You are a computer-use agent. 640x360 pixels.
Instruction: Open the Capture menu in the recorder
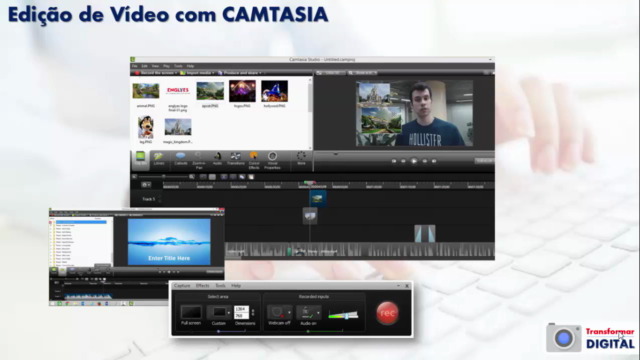pos(182,286)
